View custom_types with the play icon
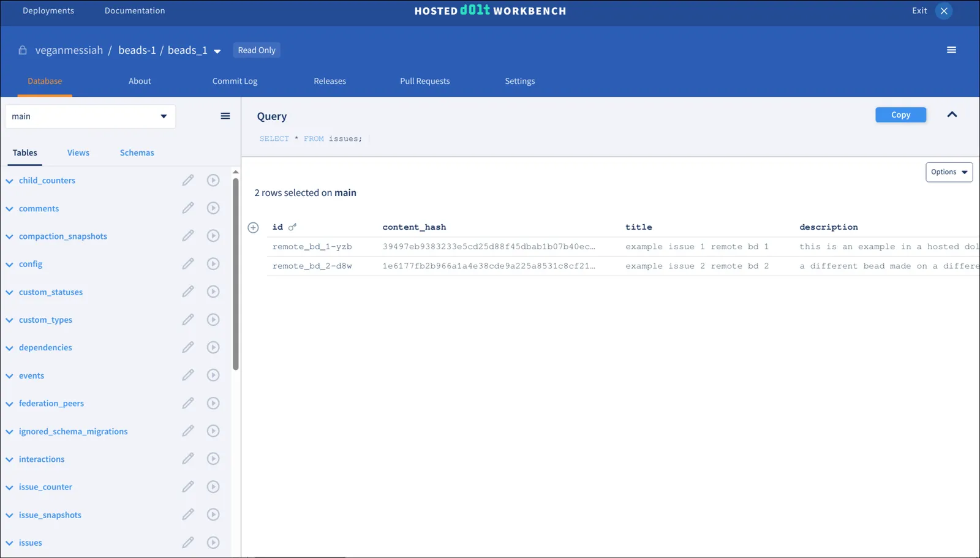 click(213, 320)
